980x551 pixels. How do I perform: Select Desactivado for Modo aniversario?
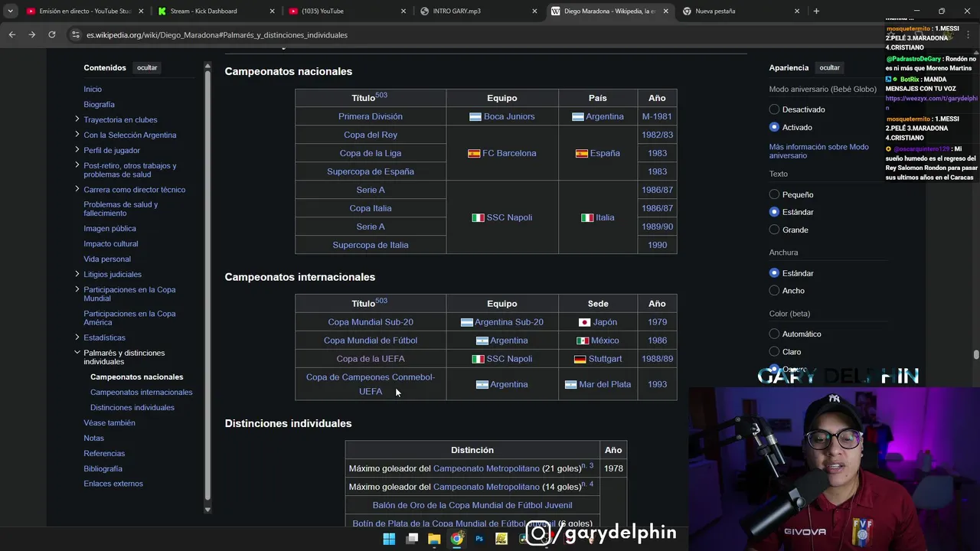[774, 109]
